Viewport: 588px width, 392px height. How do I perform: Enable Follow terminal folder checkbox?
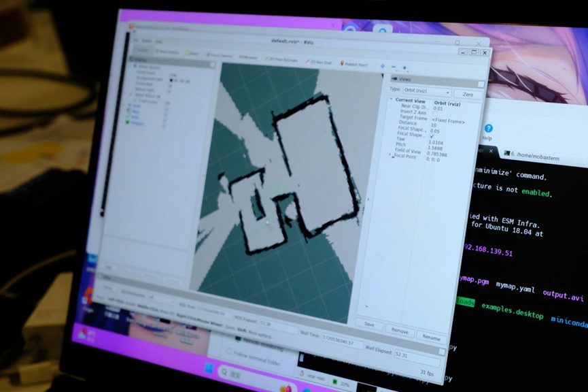228,351
